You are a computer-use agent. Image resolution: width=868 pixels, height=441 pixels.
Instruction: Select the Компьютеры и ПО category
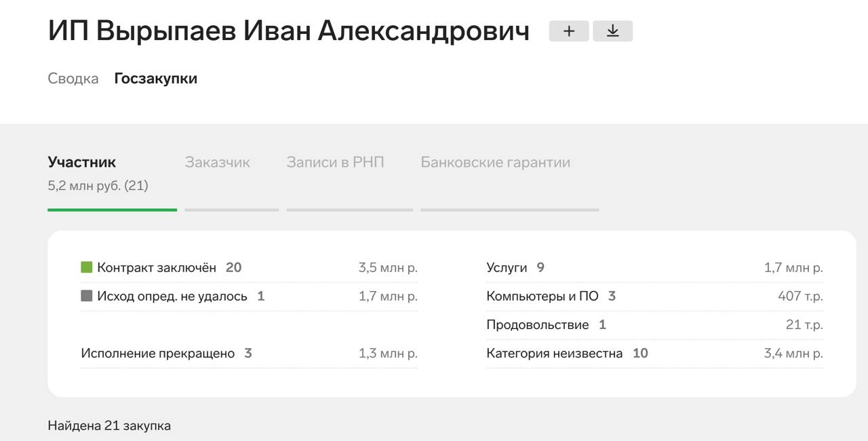(542, 296)
